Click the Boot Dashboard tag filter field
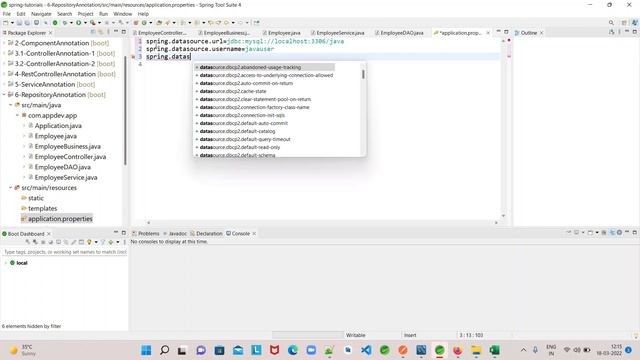Viewport: 640px width, 360px height. (x=64, y=252)
